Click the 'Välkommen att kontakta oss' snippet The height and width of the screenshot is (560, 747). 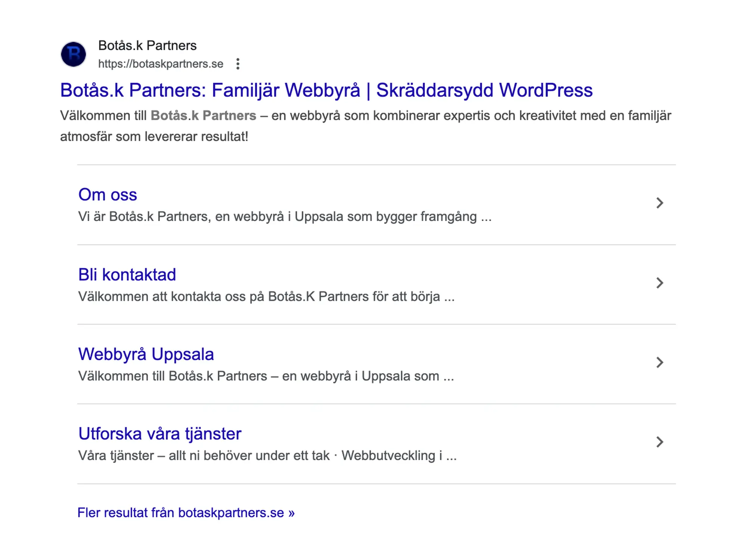pyautogui.click(x=266, y=296)
